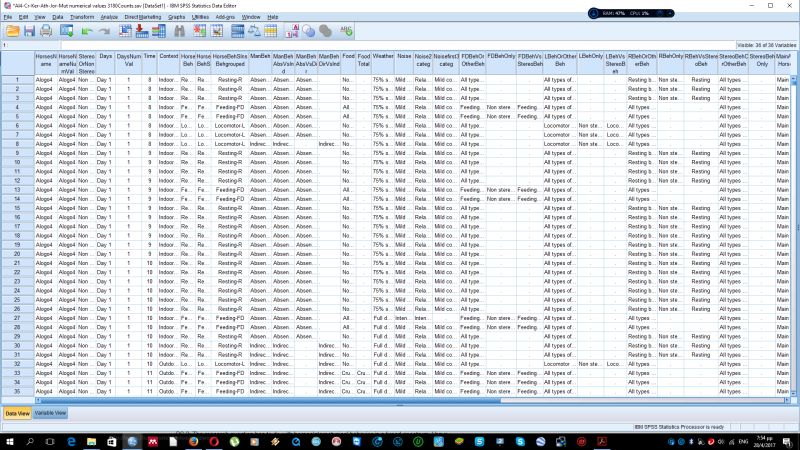Screen dimensions: 800x450
Task: Click 'Locomotor-L' cell in row 32
Action: click(230, 364)
